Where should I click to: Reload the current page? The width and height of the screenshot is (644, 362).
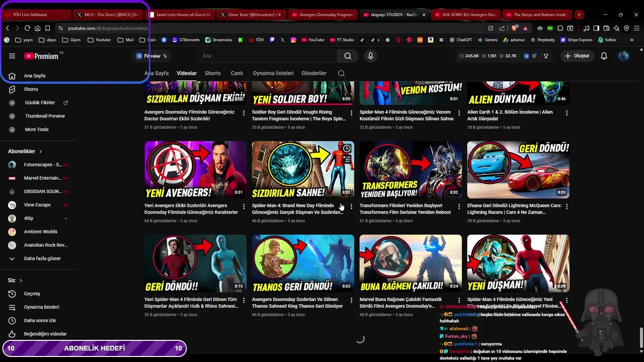(27, 28)
